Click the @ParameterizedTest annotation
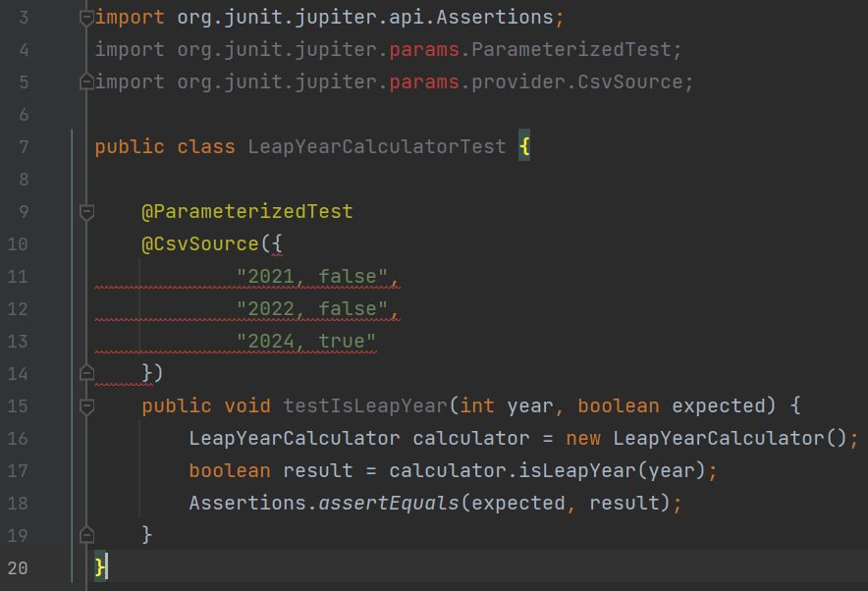Viewport: 868px width, 591px height. [x=246, y=211]
